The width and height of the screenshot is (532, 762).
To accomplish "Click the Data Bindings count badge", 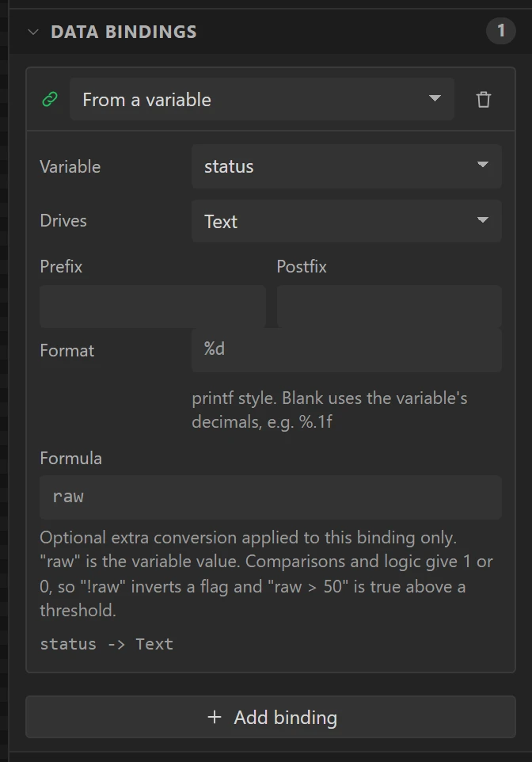I will click(x=500, y=31).
